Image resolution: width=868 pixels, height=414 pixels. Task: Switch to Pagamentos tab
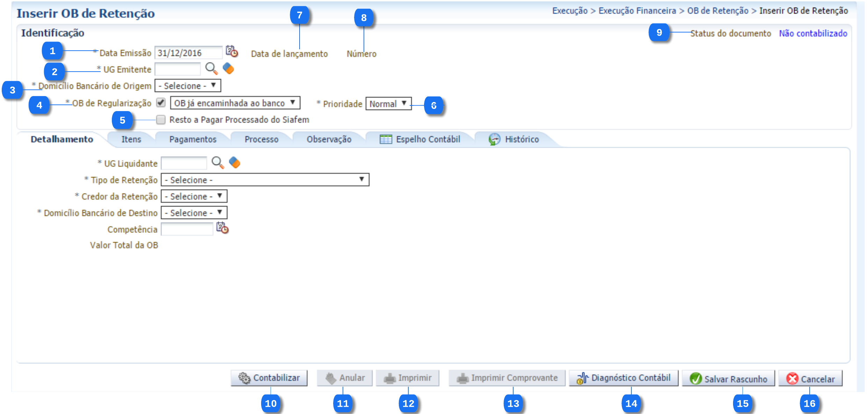(x=193, y=139)
